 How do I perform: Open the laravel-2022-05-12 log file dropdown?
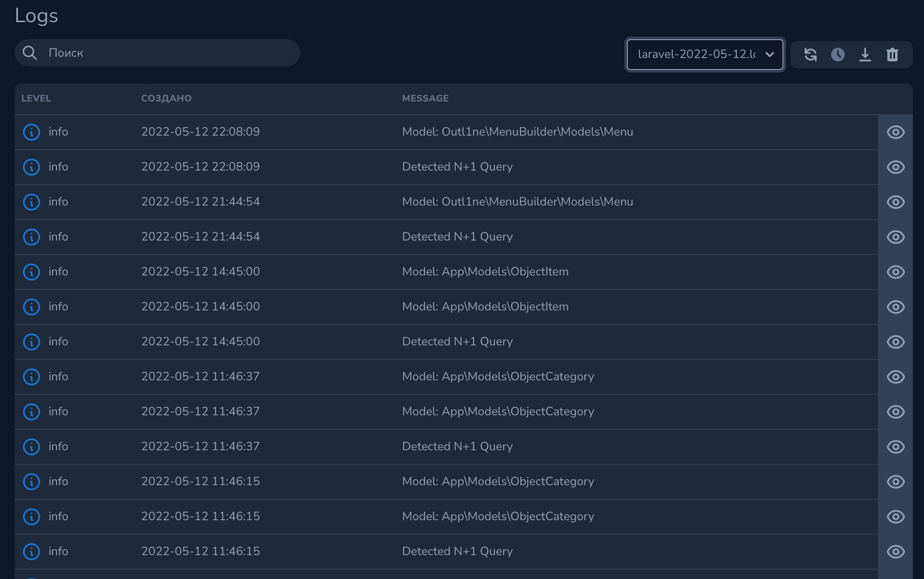pyautogui.click(x=697, y=55)
